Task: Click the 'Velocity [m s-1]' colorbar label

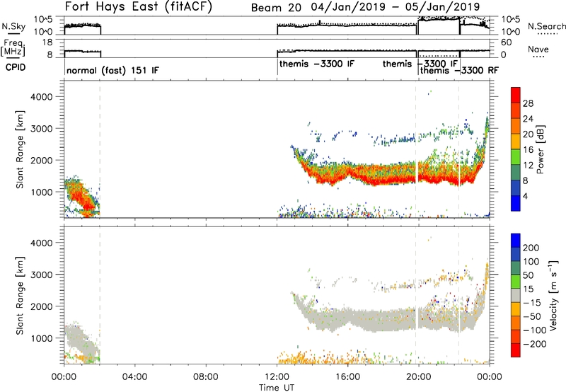Action: tap(553, 295)
